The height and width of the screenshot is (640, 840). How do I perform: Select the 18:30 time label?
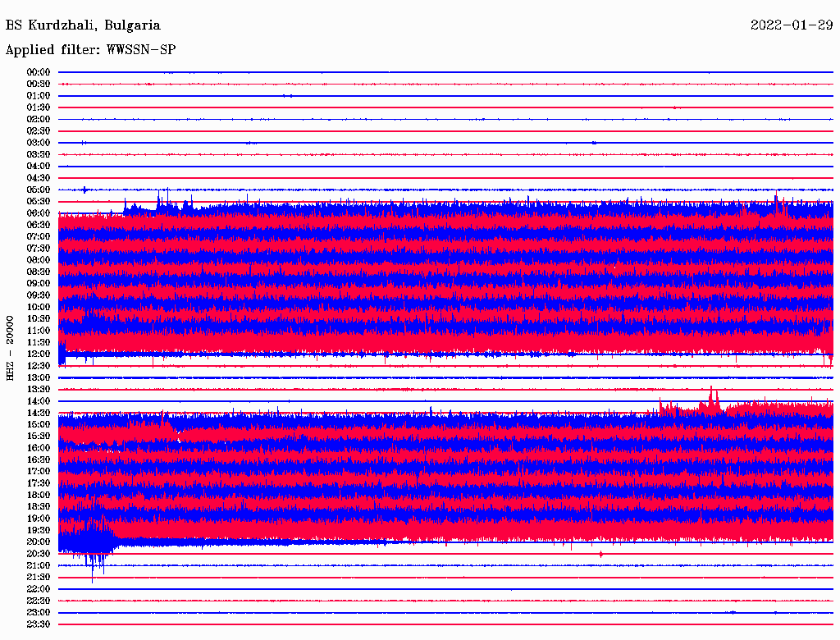point(39,506)
